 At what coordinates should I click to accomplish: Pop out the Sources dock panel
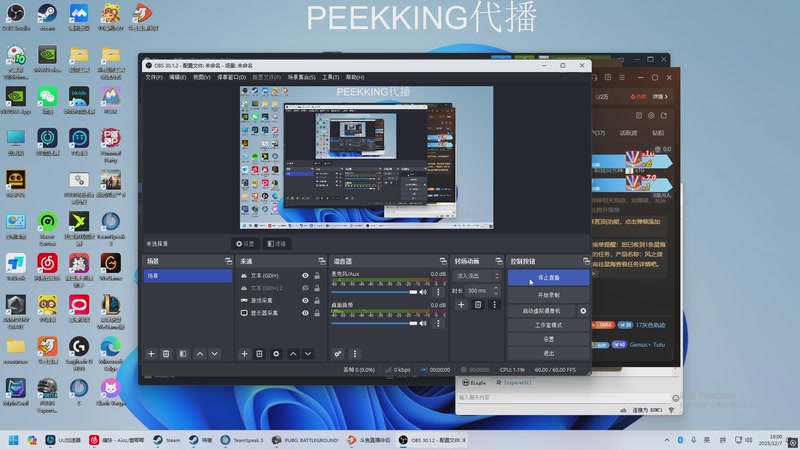coord(321,261)
